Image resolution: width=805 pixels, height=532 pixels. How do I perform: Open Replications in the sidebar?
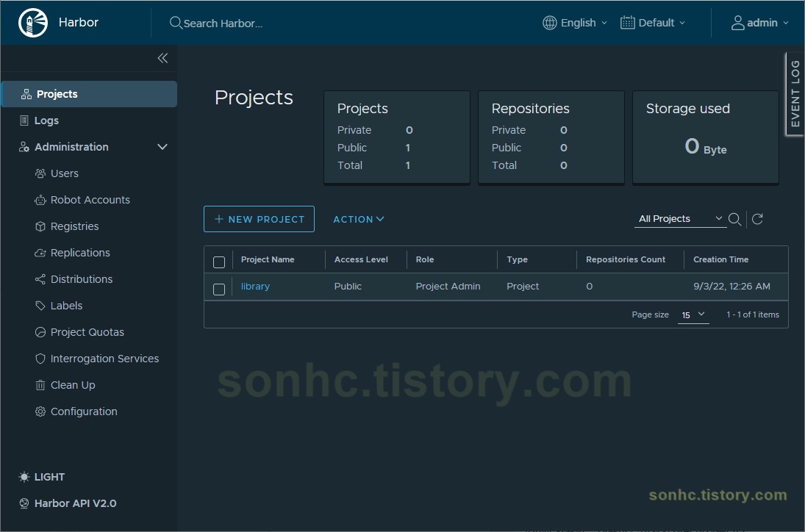pyautogui.click(x=80, y=253)
